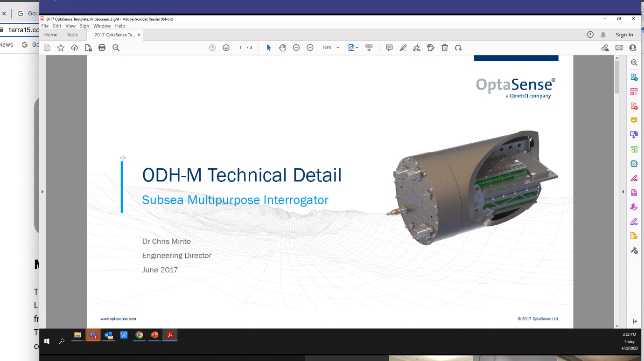This screenshot has width=644, height=361.
Task: Bookmark this file with the star icon
Action: pos(61,48)
